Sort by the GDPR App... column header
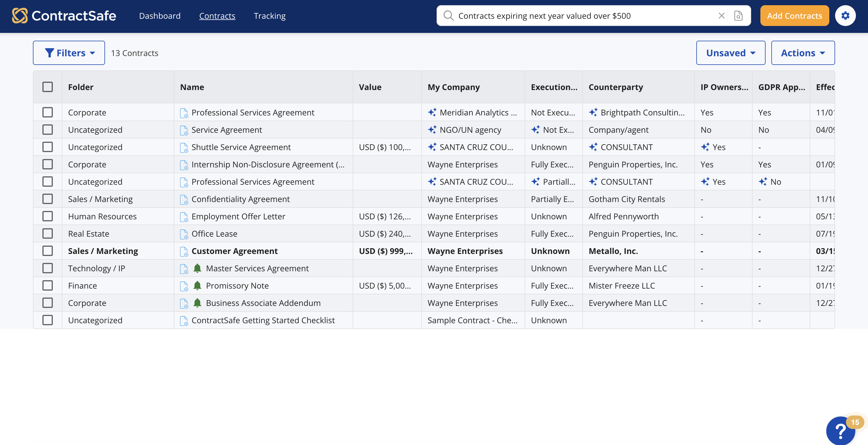The width and height of the screenshot is (868, 445). [782, 87]
